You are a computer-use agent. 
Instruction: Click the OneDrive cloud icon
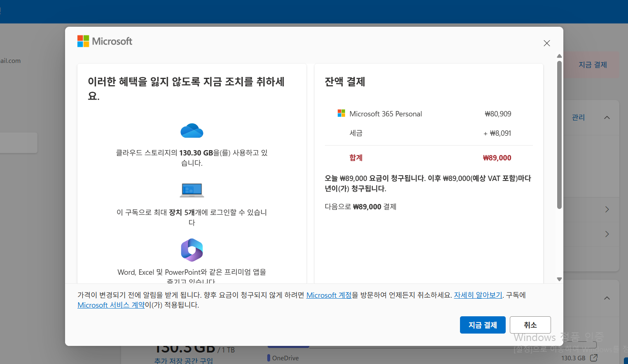point(192,130)
